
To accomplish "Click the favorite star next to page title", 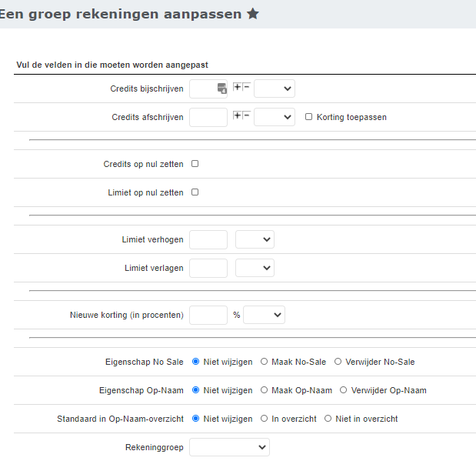I will [x=252, y=14].
